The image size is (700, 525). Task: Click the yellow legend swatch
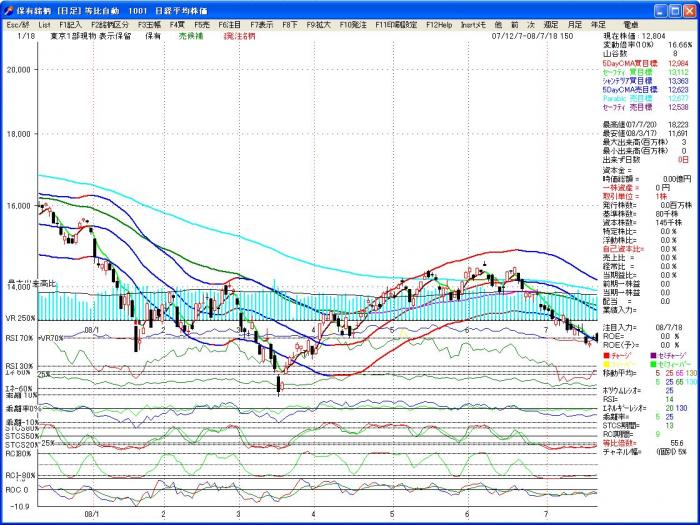click(606, 364)
